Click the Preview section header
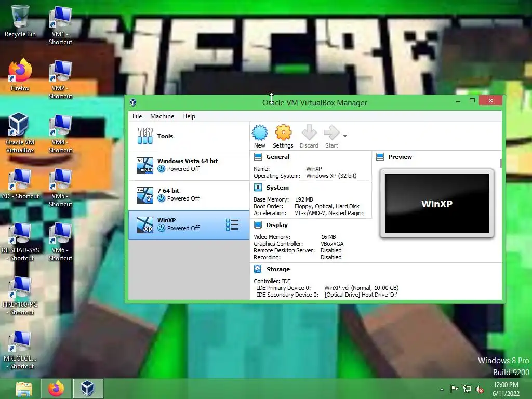Image resolution: width=532 pixels, height=399 pixels. tap(400, 157)
